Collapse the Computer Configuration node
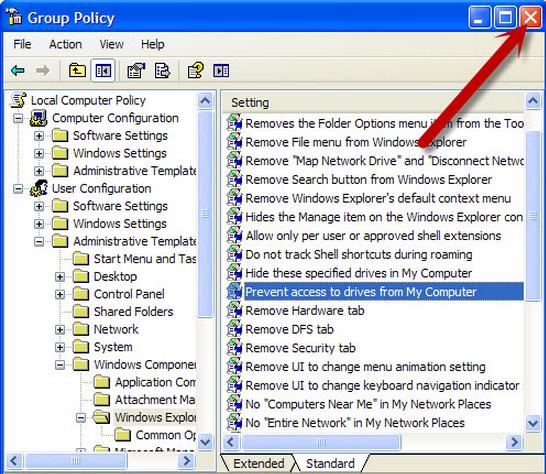This screenshot has width=546, height=474. (18, 118)
